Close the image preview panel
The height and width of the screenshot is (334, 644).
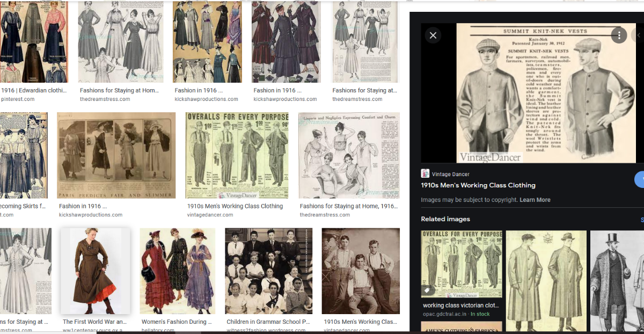(433, 35)
